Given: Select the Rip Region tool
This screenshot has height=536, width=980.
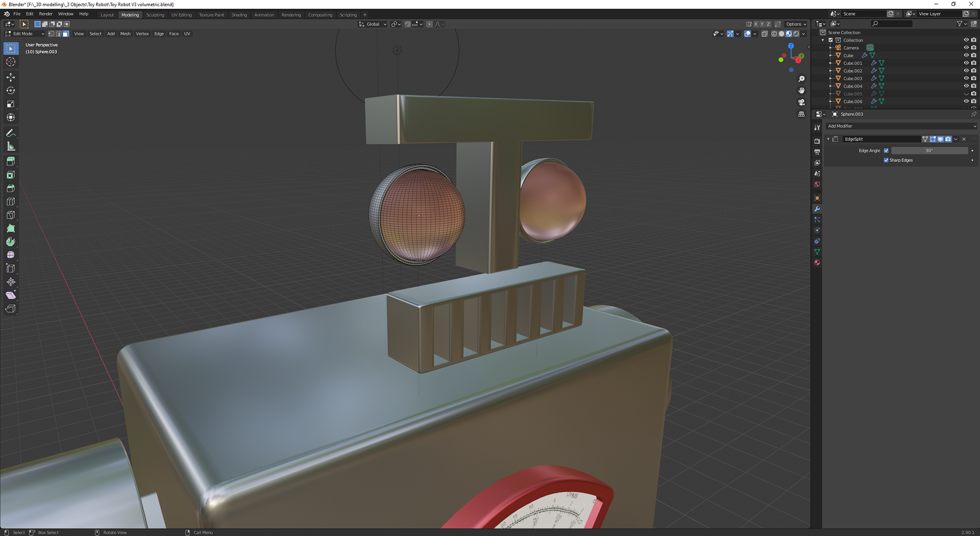Looking at the screenshot, I should 11,309.
